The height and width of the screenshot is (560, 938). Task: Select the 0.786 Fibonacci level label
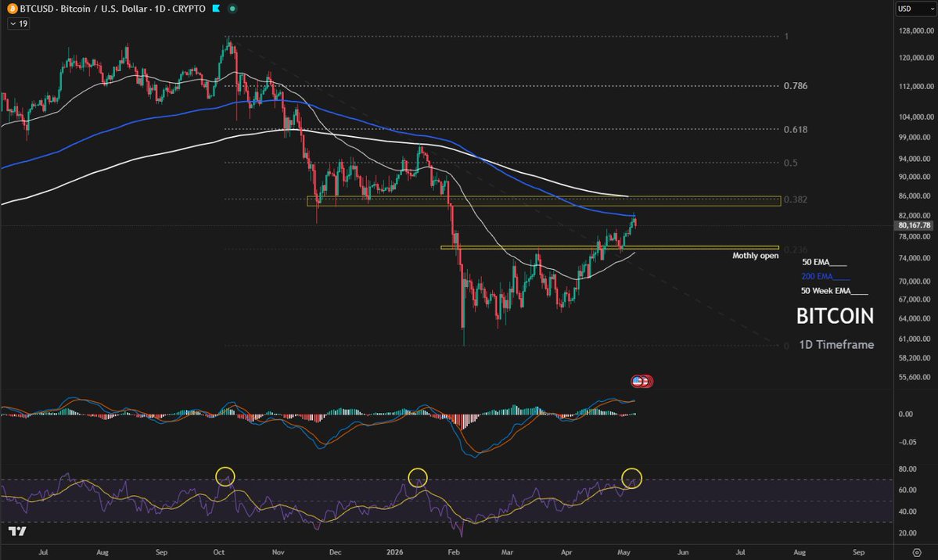[x=796, y=86]
